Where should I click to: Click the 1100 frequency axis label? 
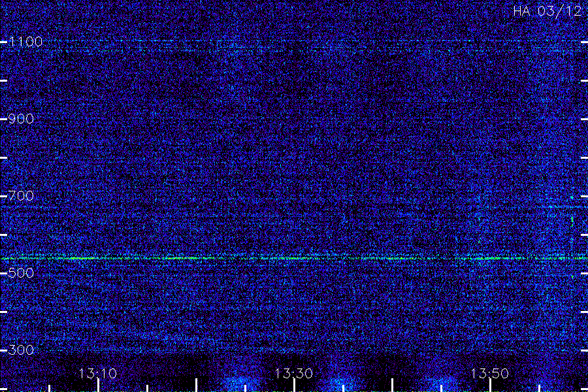pyautogui.click(x=25, y=42)
